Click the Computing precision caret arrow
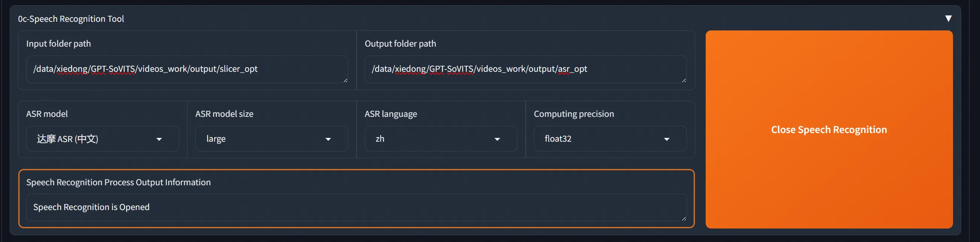The height and width of the screenshot is (242, 980). [x=666, y=139]
